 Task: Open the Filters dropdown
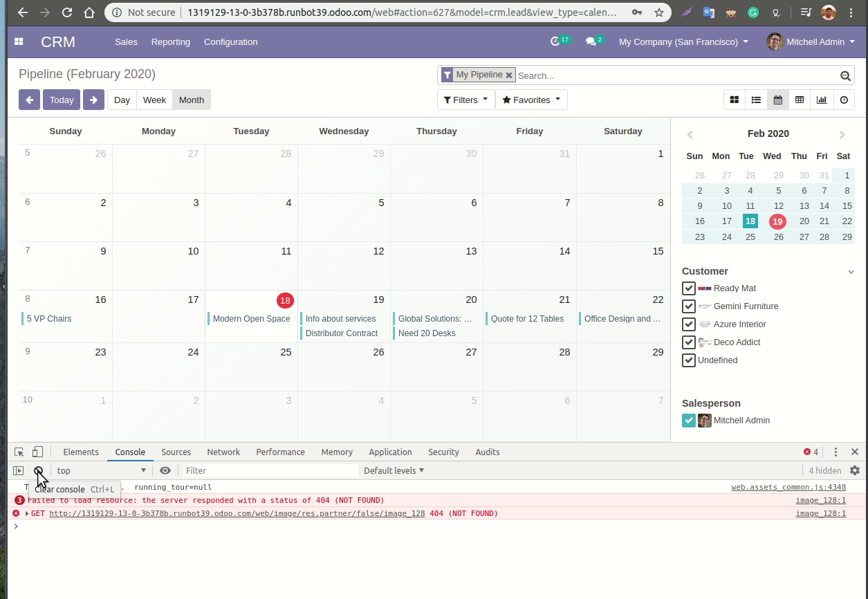tap(465, 100)
